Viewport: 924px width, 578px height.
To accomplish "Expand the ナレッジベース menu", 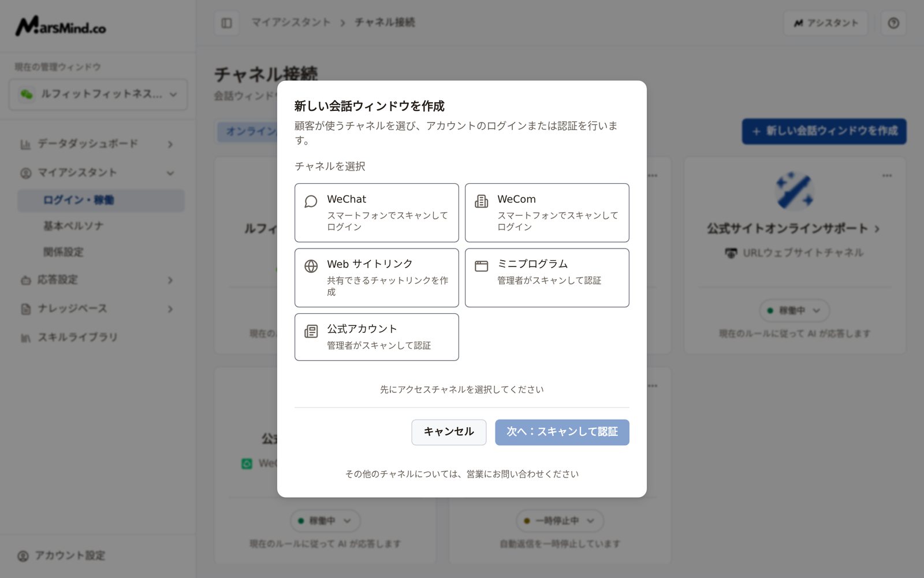I will [x=97, y=309].
